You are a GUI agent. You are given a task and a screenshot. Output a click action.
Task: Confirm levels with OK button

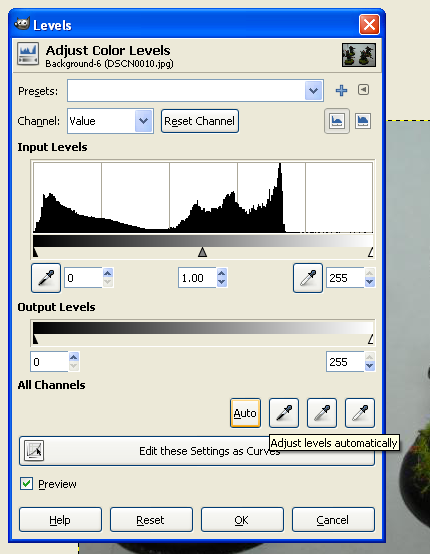click(242, 520)
